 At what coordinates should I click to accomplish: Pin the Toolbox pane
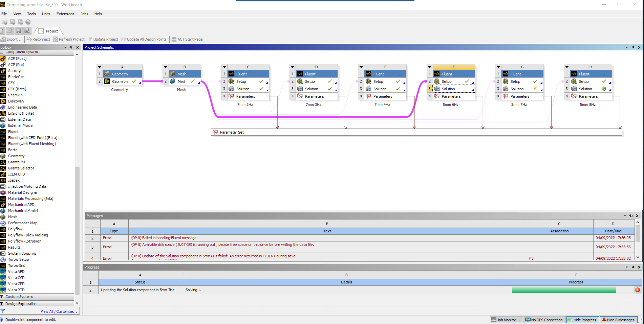71,47
